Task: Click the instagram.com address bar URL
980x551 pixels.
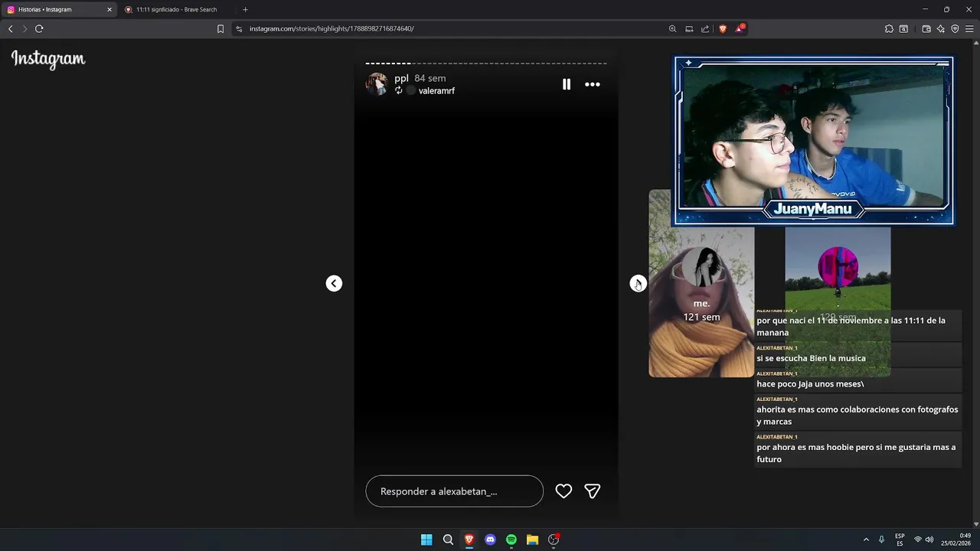Action: pyautogui.click(x=332, y=29)
